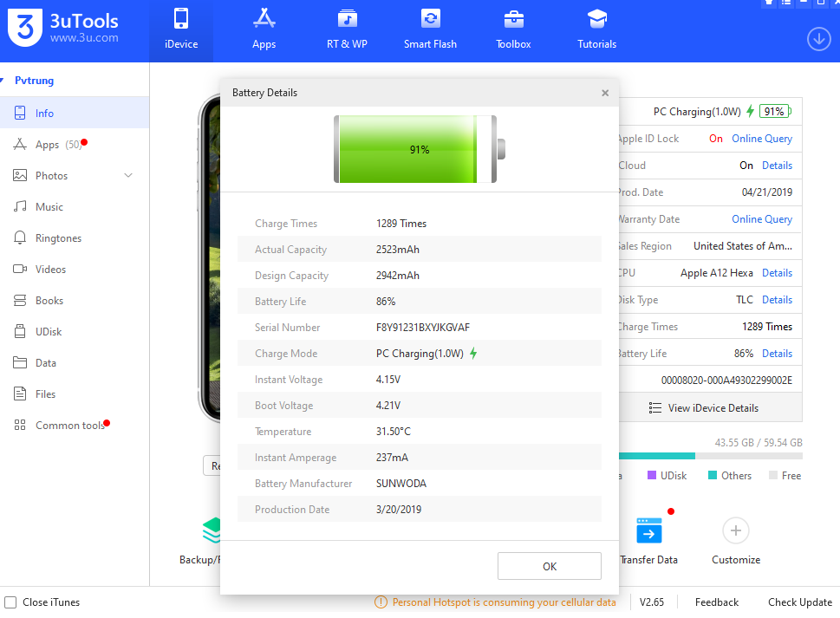Open Data in the sidebar
Viewport: 840px width, 618px height.
[x=75, y=363]
